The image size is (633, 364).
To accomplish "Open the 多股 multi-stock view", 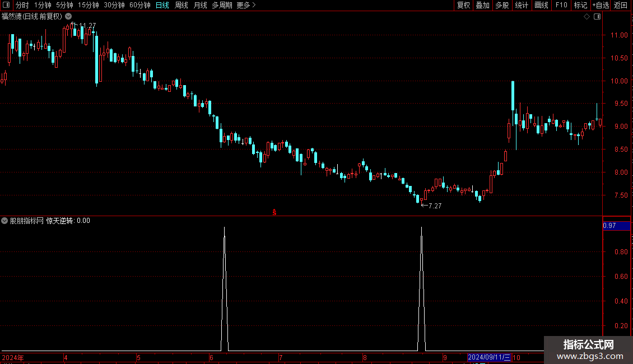I will click(502, 5).
